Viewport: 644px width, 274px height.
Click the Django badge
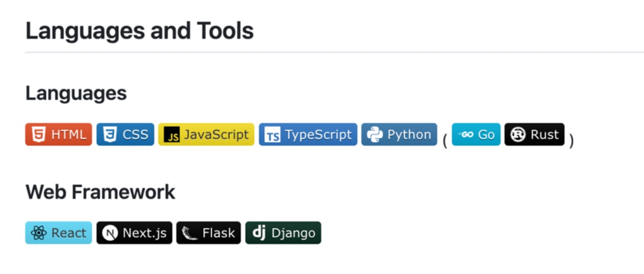[283, 233]
